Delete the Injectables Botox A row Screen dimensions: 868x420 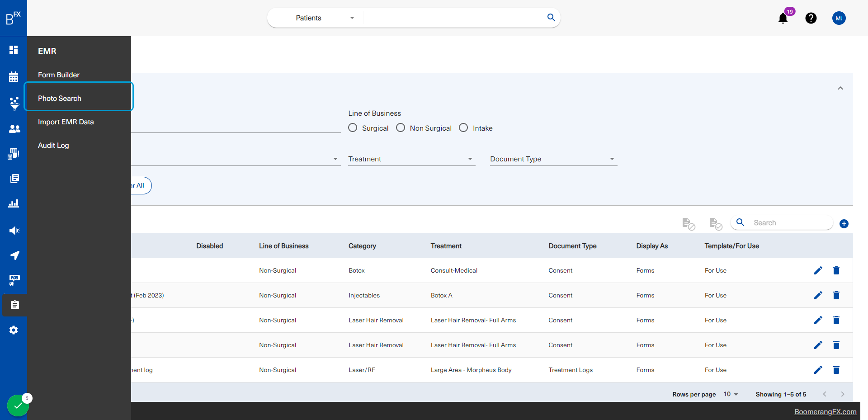pos(836,295)
